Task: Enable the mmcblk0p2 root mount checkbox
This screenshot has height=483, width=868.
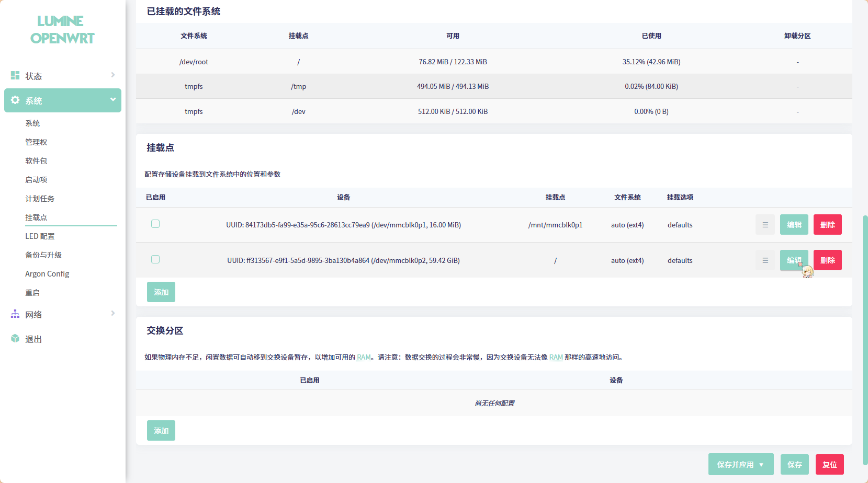Action: (155, 260)
